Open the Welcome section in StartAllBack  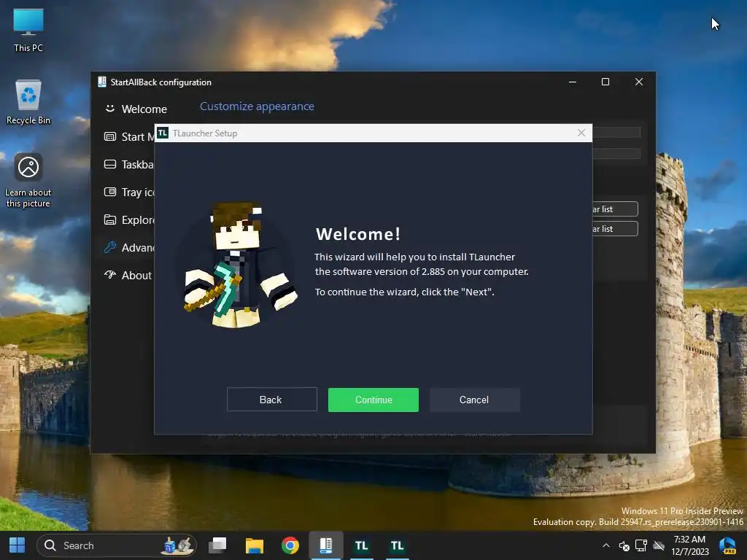tap(136, 109)
